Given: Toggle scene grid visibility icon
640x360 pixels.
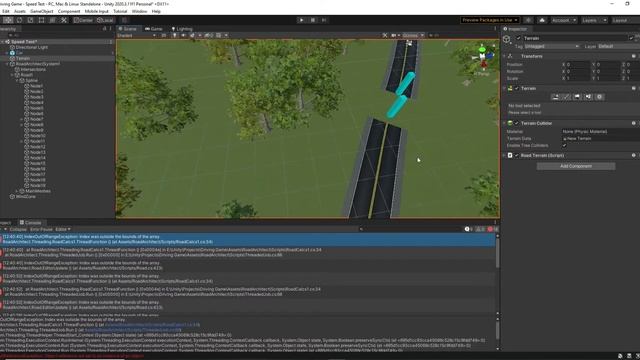Looking at the screenshot, I should point(219,36).
